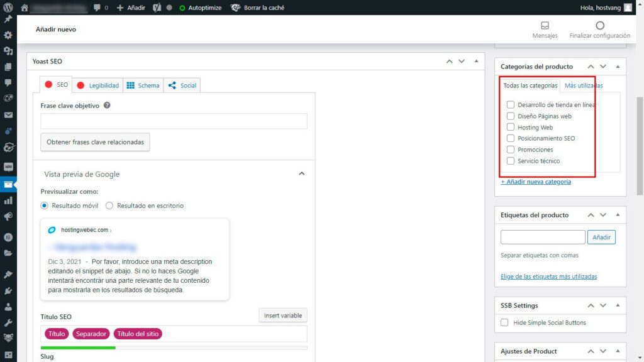Open the Mensajes inbox icon
The image size is (644, 362).
tap(545, 26)
